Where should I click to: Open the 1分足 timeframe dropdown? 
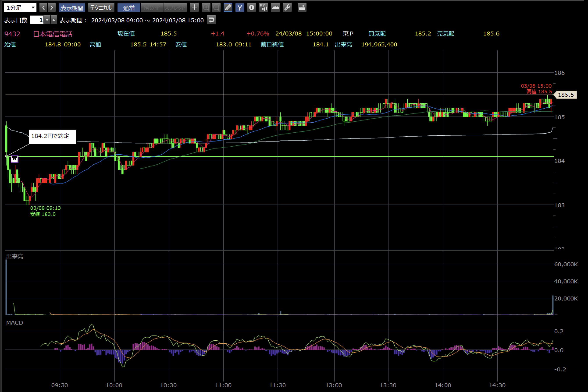pos(20,7)
